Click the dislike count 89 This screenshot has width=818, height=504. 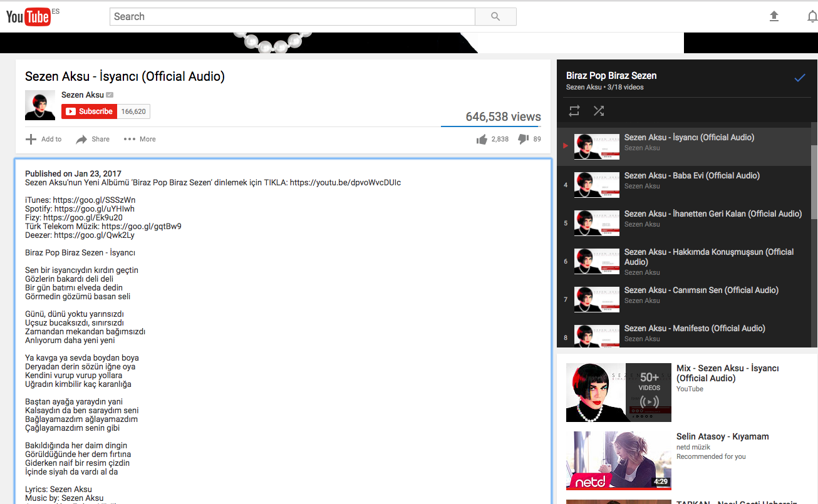pyautogui.click(x=537, y=139)
